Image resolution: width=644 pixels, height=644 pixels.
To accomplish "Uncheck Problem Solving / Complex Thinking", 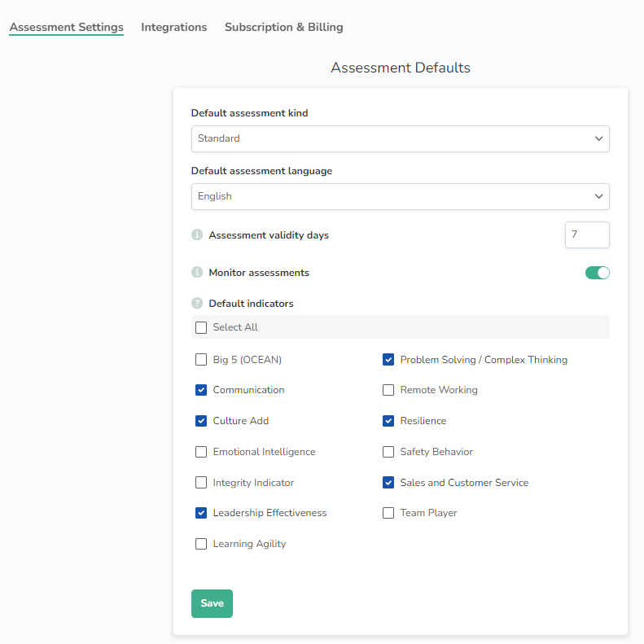I will pos(388,360).
